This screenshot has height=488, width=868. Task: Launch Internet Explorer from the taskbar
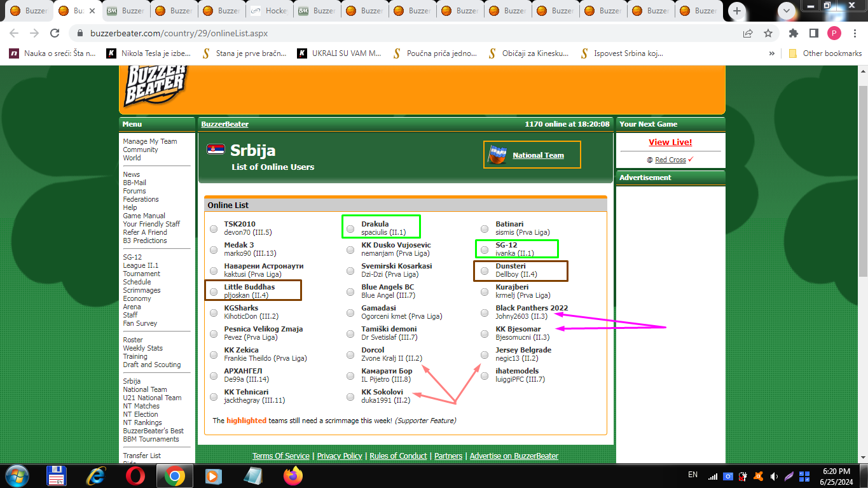pyautogui.click(x=96, y=475)
